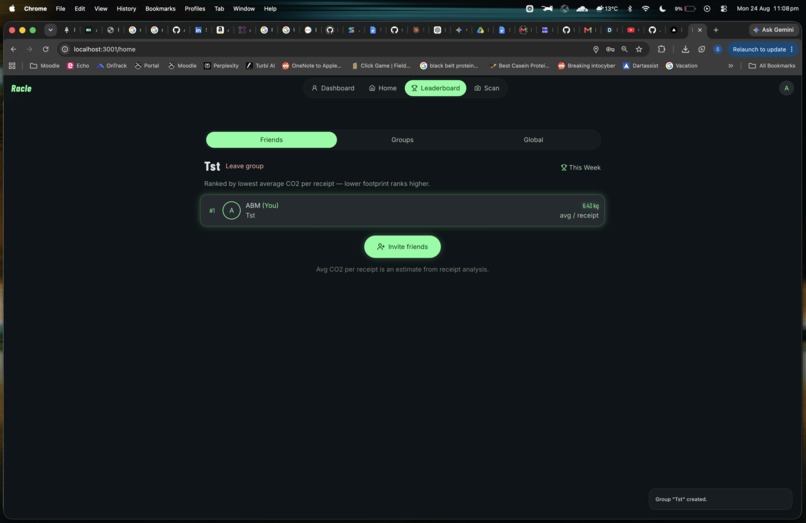Toggle Focus moon icon in menu bar
This screenshot has width=806, height=523.
point(663,9)
